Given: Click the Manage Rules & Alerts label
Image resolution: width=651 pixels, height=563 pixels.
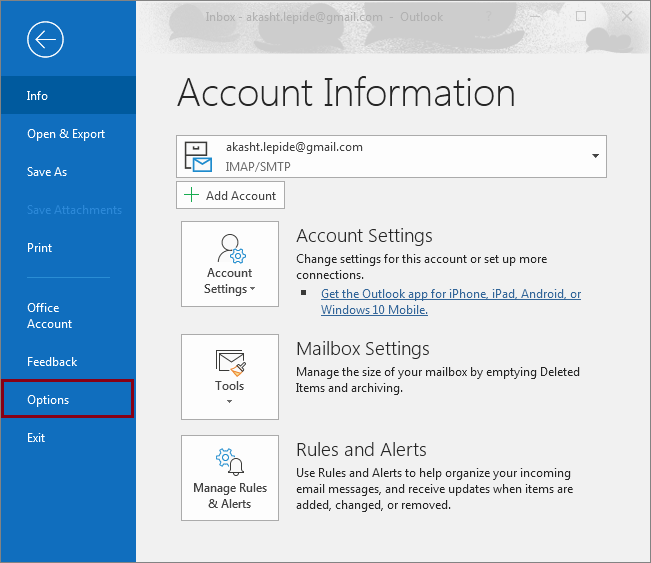Looking at the screenshot, I should point(230,496).
